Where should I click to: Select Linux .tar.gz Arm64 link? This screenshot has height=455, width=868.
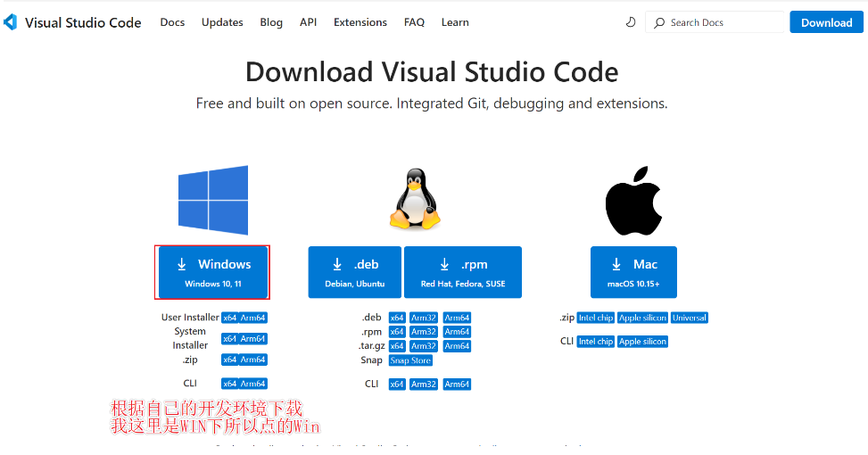(x=457, y=346)
